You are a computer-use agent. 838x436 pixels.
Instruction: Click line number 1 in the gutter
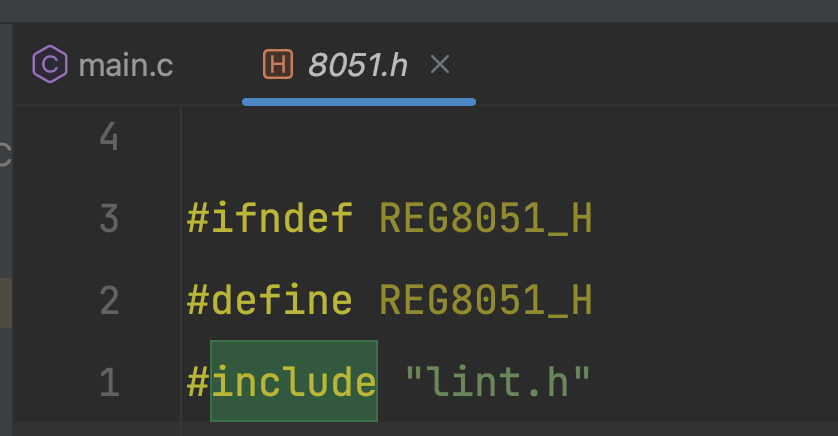coord(109,381)
